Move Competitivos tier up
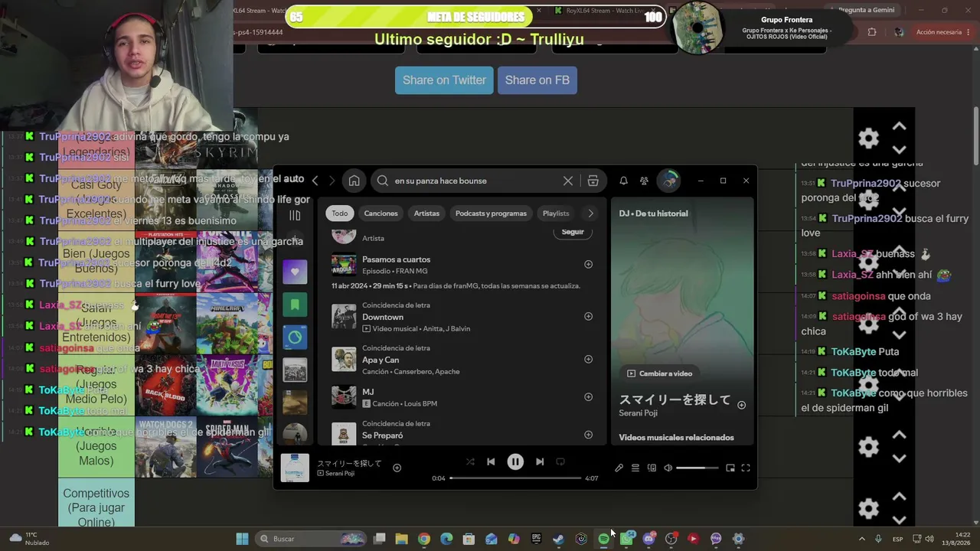 point(900,497)
